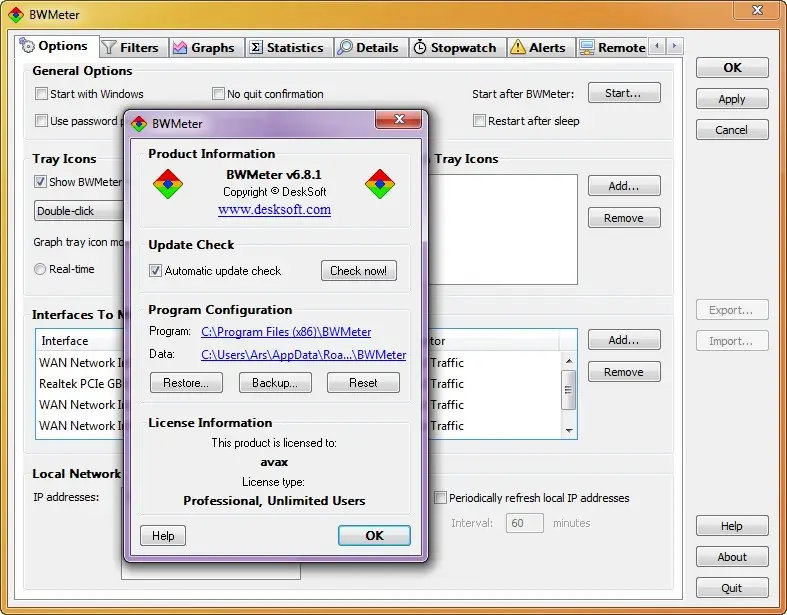Click the Check now! button

[x=359, y=271]
